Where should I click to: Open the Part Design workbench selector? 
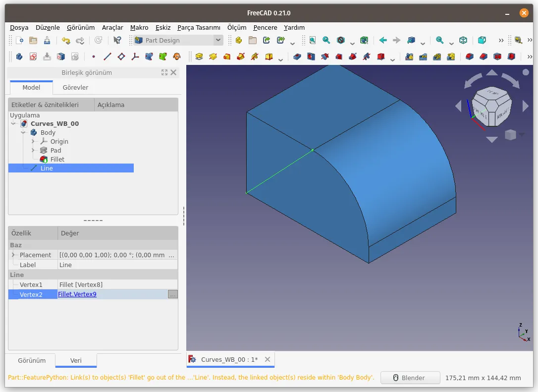coord(178,41)
